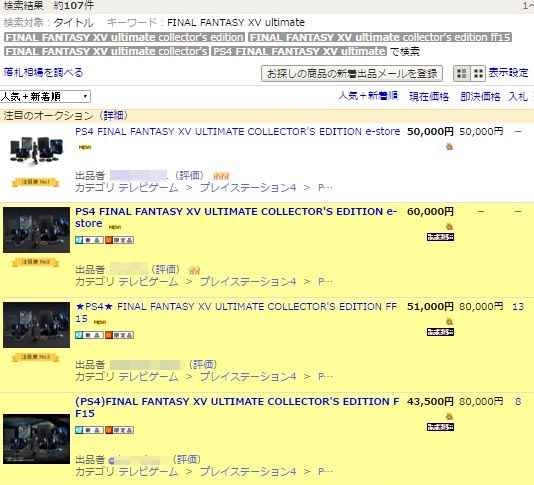Click free shipping badge under 43,500円 listing

coord(440,427)
